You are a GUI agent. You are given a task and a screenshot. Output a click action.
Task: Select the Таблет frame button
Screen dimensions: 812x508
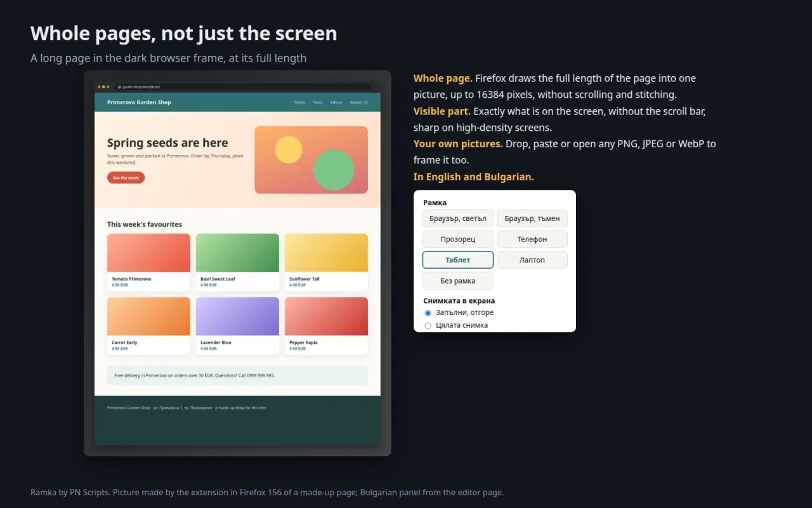(457, 260)
